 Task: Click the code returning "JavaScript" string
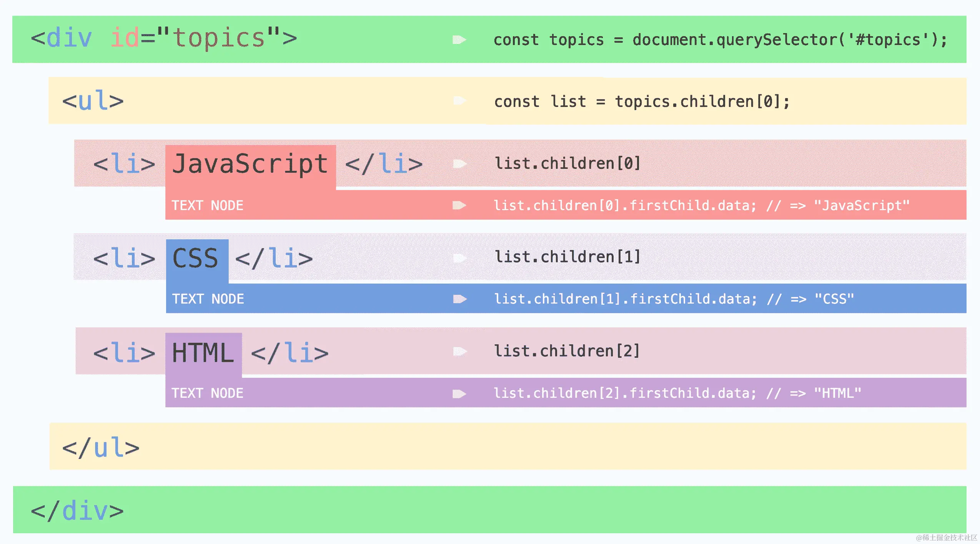click(x=701, y=205)
